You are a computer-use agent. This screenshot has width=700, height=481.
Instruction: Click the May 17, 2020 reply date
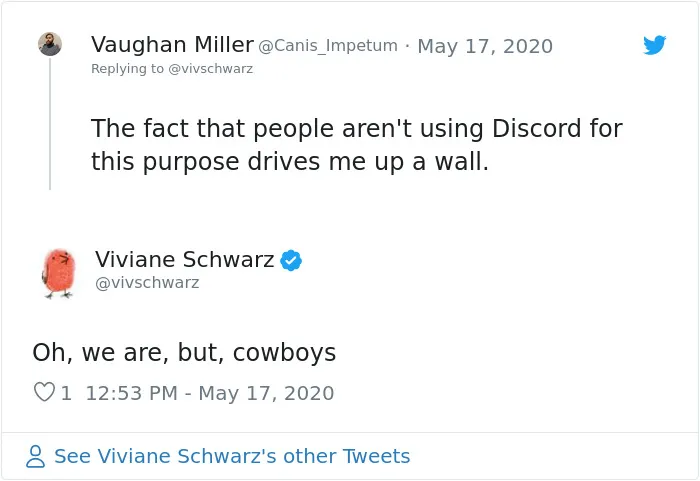[485, 46]
